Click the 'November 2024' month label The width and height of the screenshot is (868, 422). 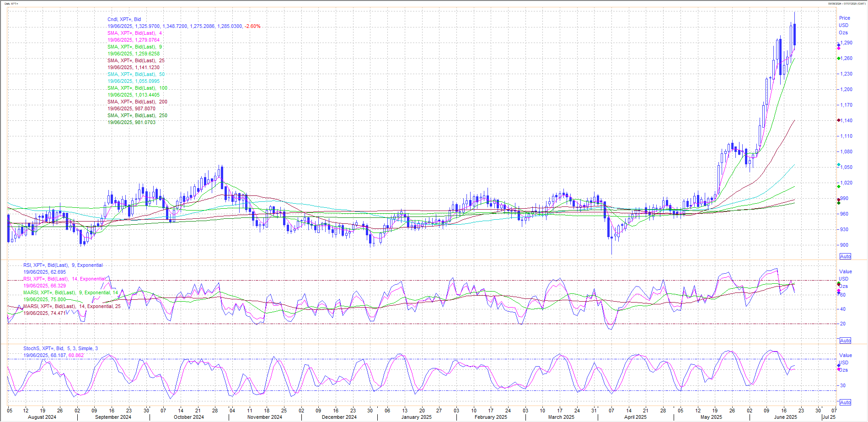pos(265,417)
